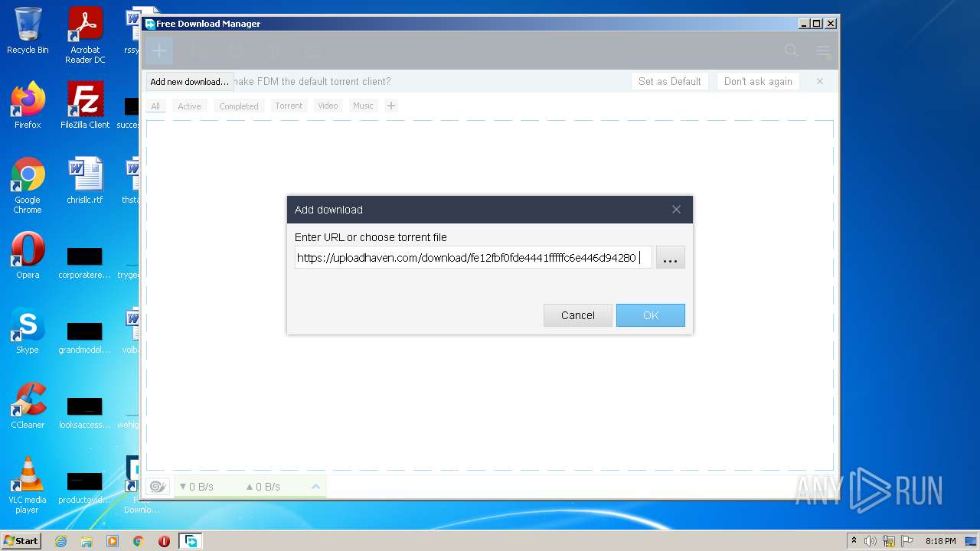Open CCleaner desktop shortcut
Image resolution: width=980 pixels, height=551 pixels.
[x=28, y=406]
